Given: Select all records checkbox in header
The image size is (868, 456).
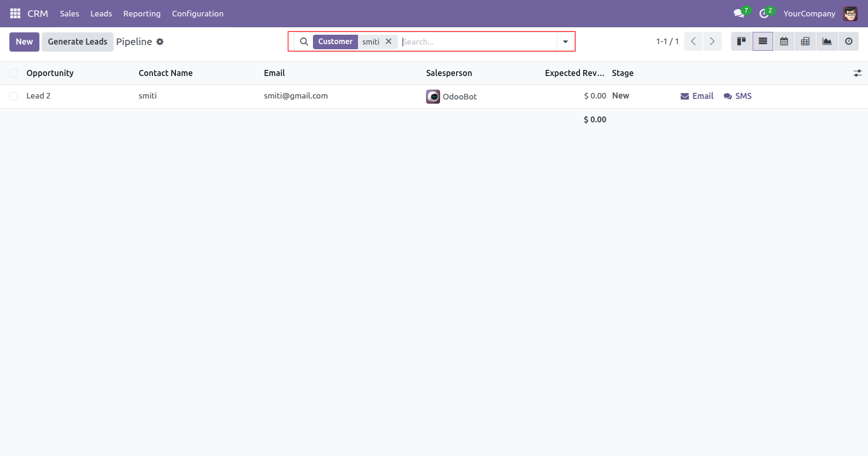Looking at the screenshot, I should [x=14, y=73].
